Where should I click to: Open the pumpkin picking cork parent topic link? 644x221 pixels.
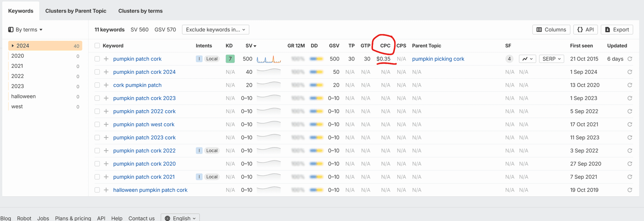[x=438, y=59]
